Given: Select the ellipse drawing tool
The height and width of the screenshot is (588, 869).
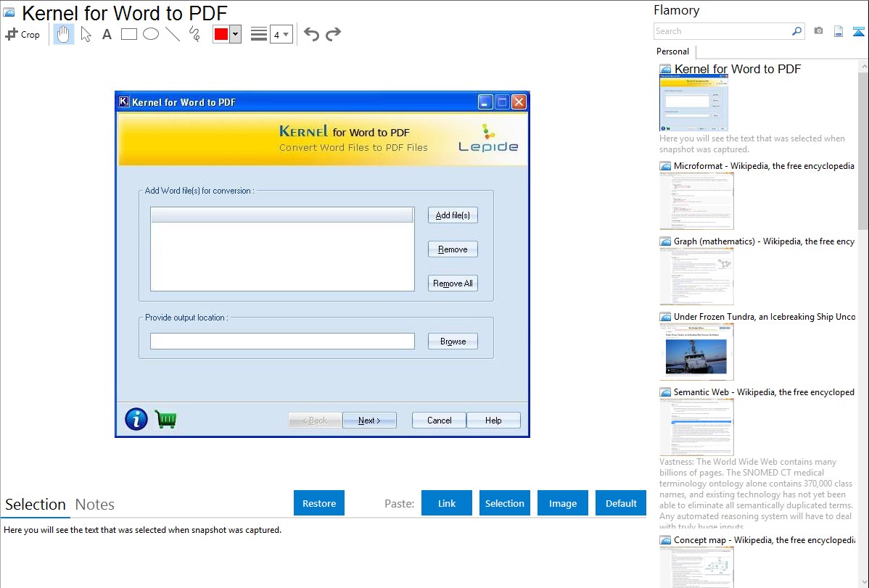Looking at the screenshot, I should point(151,34).
